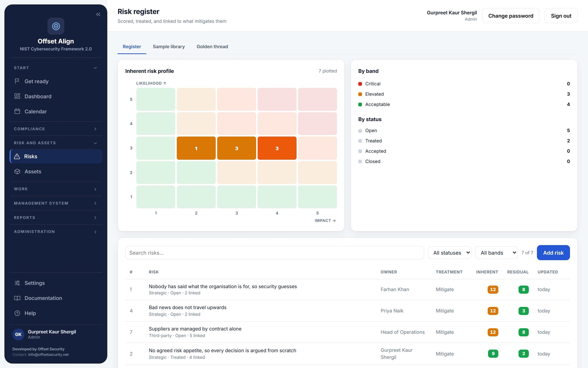The width and height of the screenshot is (588, 368).
Task: Select the red-orange heat map cell showing 3
Action: [277, 148]
